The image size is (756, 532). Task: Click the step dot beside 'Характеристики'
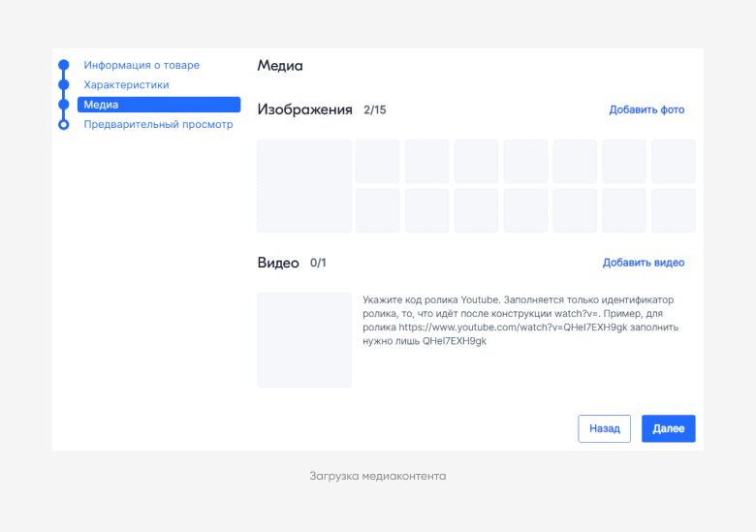click(64, 85)
